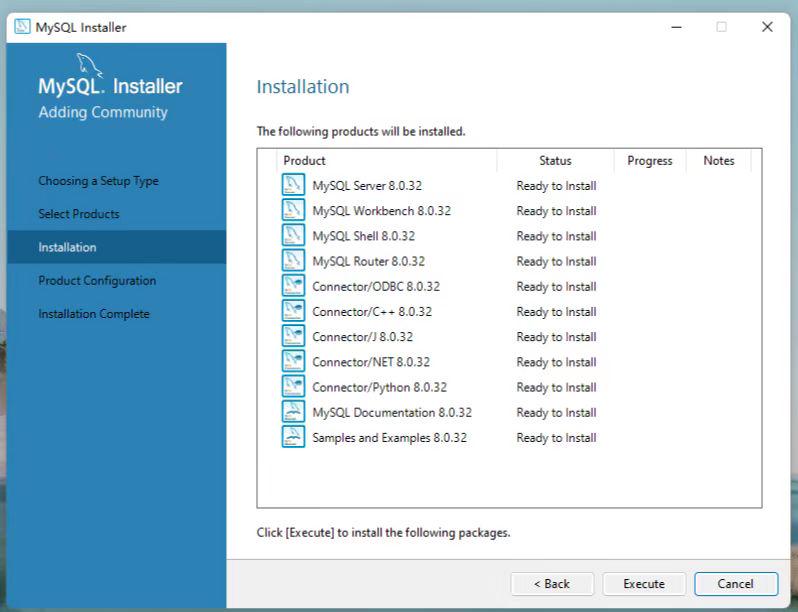This screenshot has height=612, width=798.
Task: Click the MySQL Documentation 8.0.32 icon
Action: [293, 411]
